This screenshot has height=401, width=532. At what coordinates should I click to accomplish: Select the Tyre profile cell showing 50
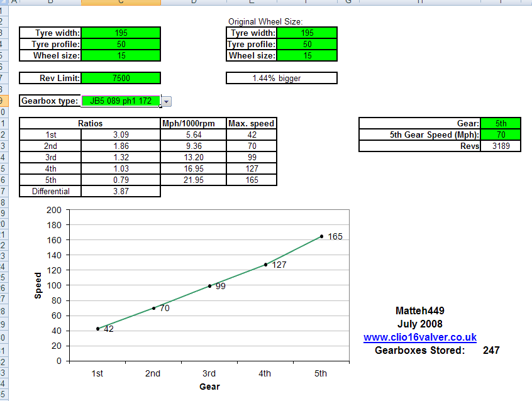(120, 44)
